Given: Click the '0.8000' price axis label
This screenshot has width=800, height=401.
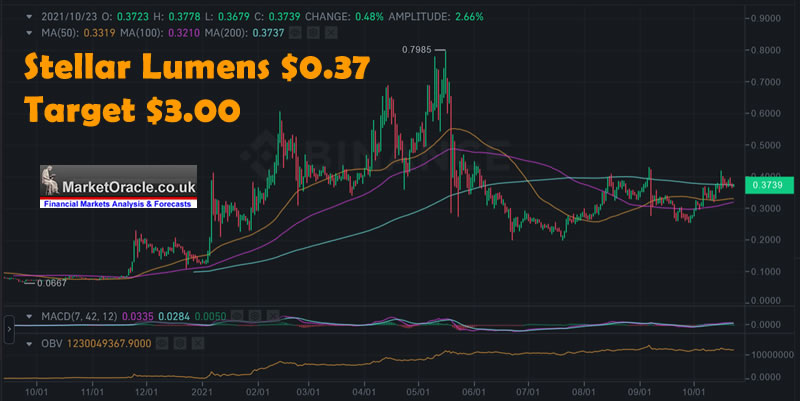Looking at the screenshot, I should pyautogui.click(x=766, y=50).
